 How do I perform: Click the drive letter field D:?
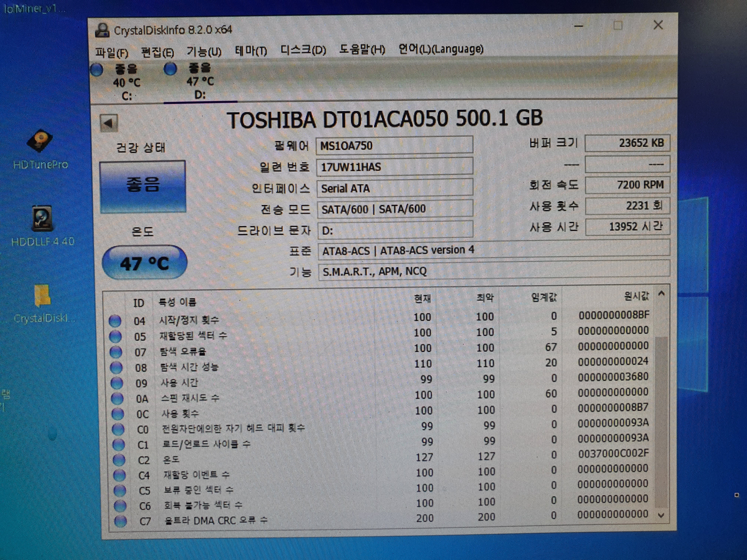coord(395,230)
